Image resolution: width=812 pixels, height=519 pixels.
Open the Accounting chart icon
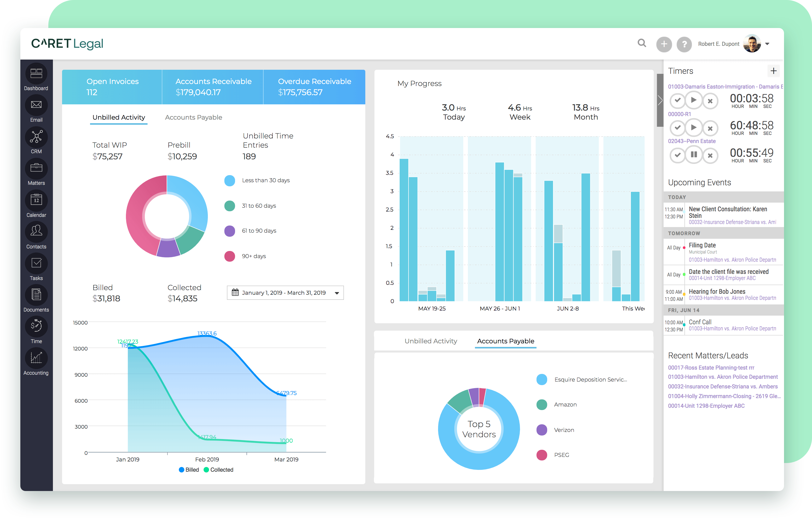coord(36,358)
